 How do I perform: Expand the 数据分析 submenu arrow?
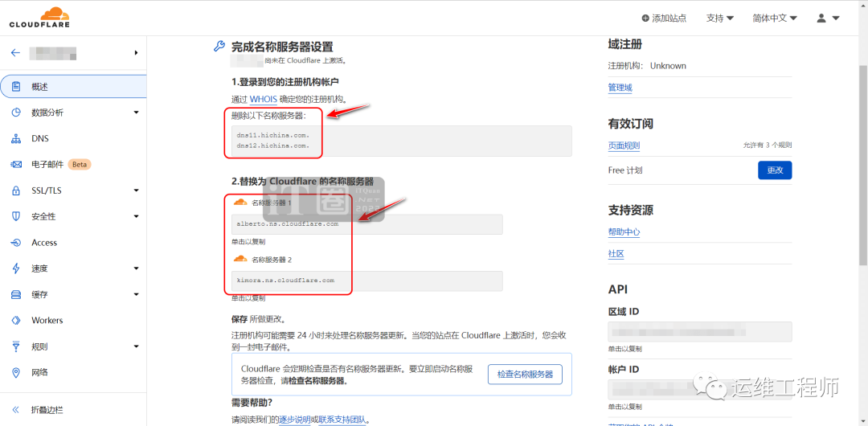136,113
